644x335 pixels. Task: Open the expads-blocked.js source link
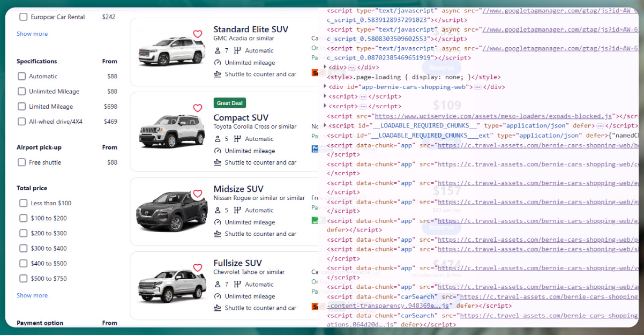pos(493,116)
